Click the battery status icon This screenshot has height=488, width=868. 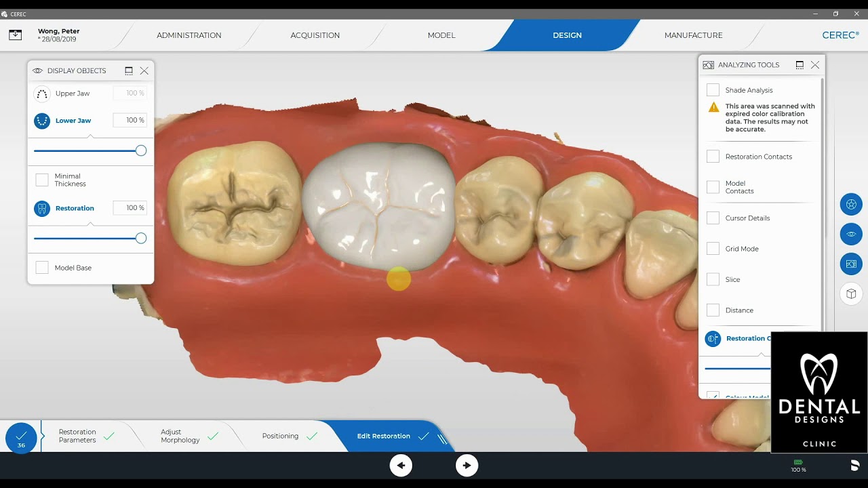pos(798,462)
